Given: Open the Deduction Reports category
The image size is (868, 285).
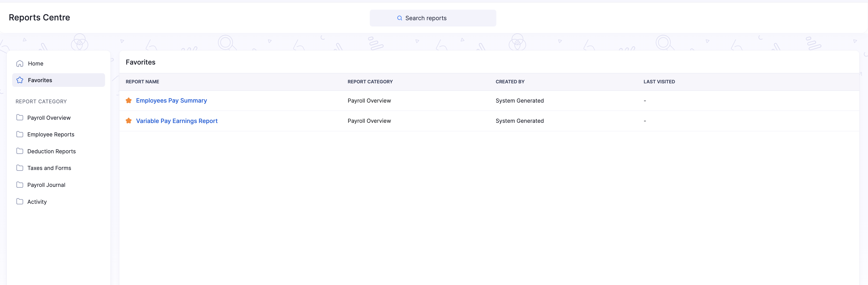Looking at the screenshot, I should pyautogui.click(x=52, y=151).
